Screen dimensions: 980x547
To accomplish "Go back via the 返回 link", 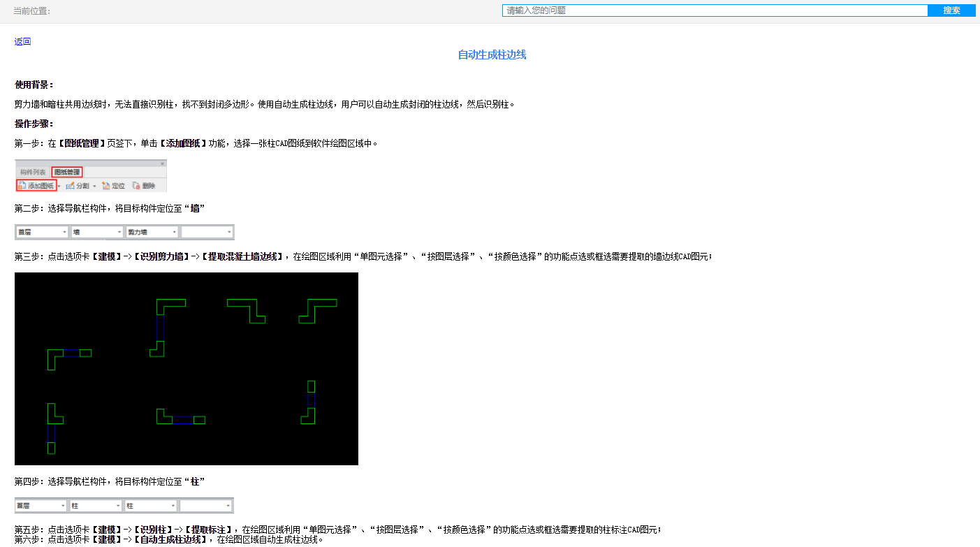I will coord(22,41).
